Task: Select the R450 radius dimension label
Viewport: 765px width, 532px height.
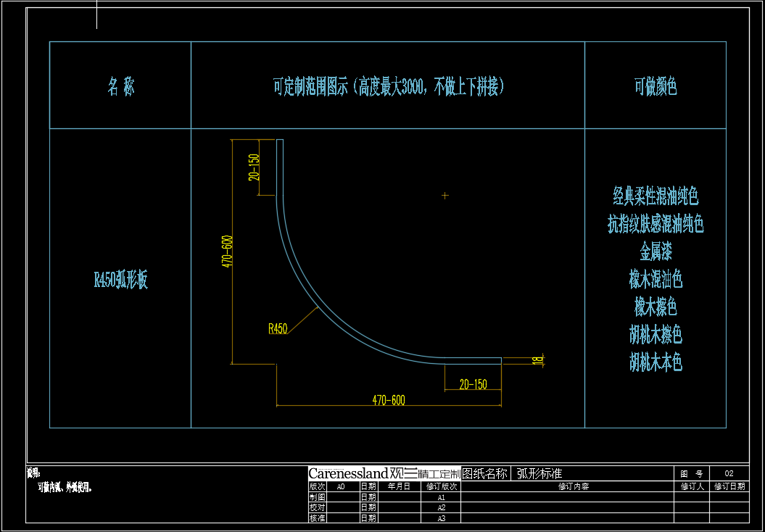Action: tap(278, 329)
